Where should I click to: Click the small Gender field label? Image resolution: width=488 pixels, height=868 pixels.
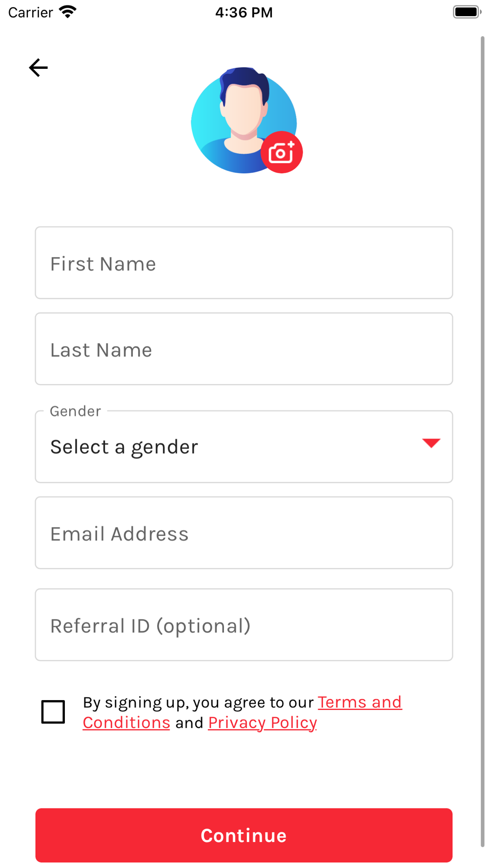click(x=76, y=411)
